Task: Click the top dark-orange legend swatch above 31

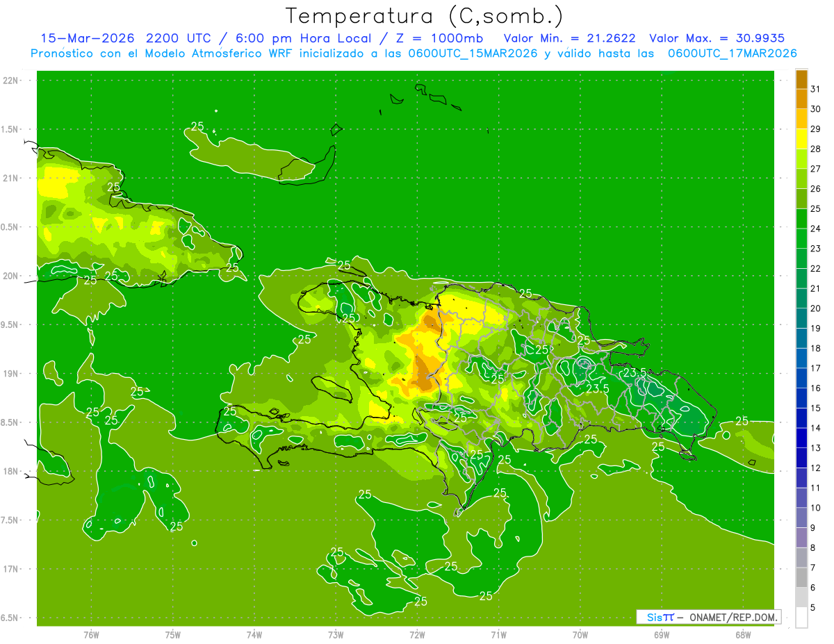Action: pyautogui.click(x=801, y=79)
